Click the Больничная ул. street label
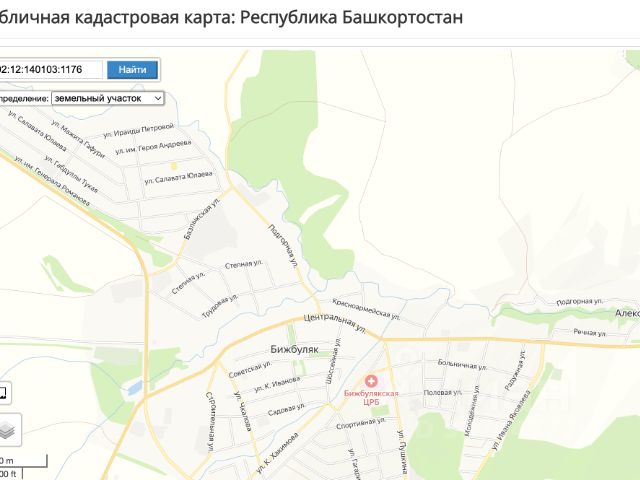 (462, 364)
